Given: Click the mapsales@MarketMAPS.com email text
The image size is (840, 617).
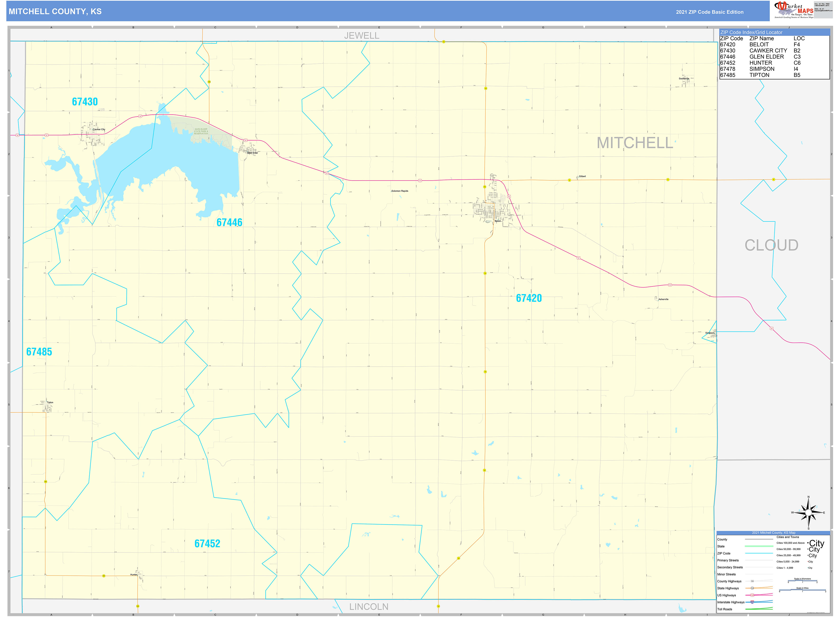Looking at the screenshot, I should [x=824, y=10].
